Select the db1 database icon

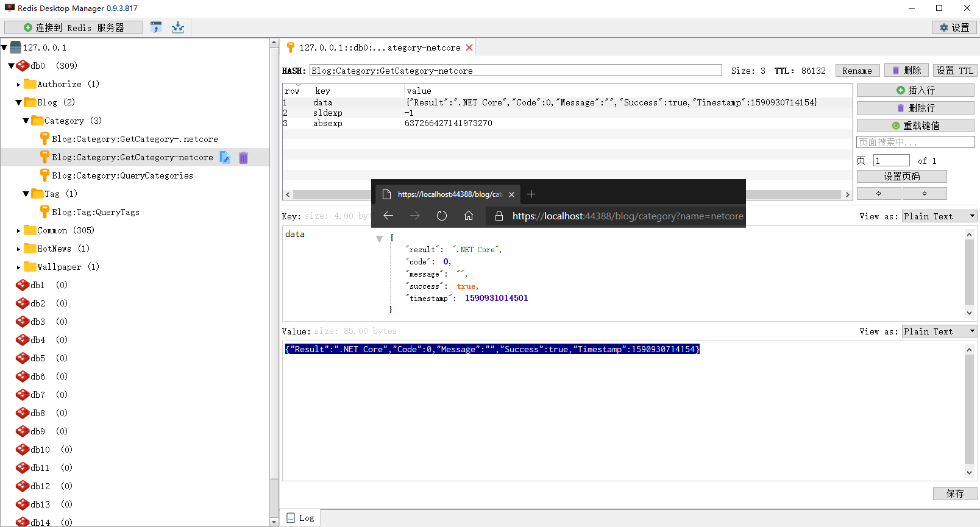[x=23, y=285]
